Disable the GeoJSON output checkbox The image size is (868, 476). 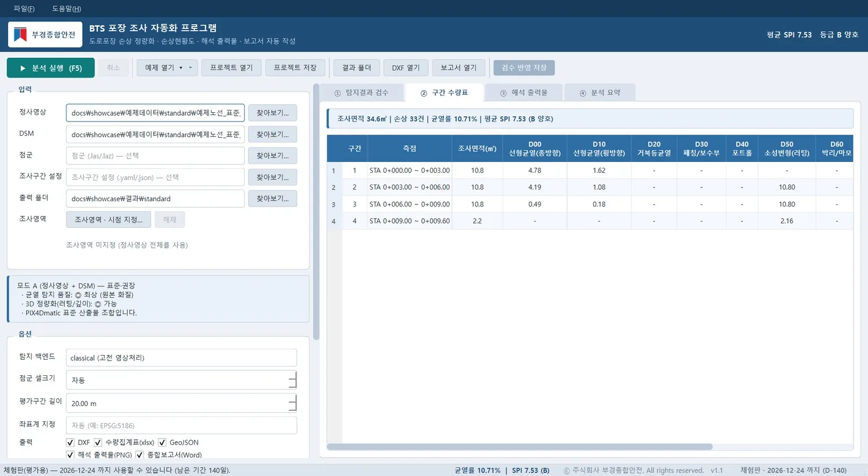point(162,442)
